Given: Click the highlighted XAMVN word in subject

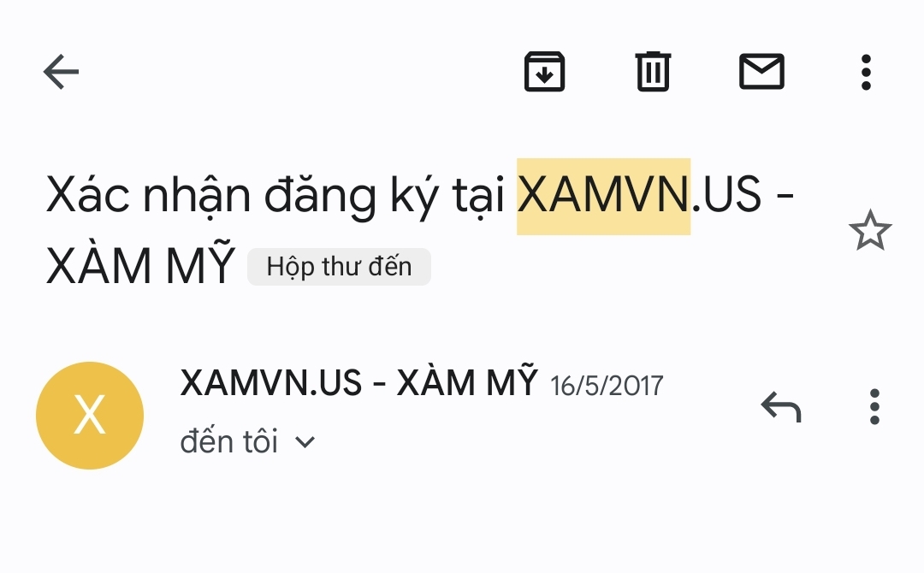Looking at the screenshot, I should pyautogui.click(x=603, y=196).
